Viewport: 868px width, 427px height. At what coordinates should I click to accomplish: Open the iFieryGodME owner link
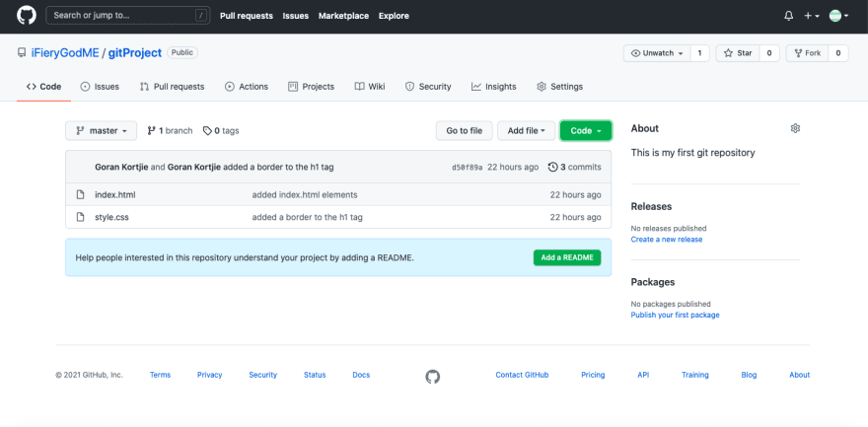click(x=65, y=53)
